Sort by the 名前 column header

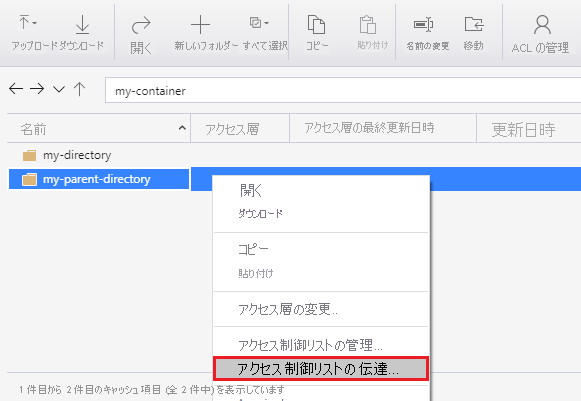point(33,129)
